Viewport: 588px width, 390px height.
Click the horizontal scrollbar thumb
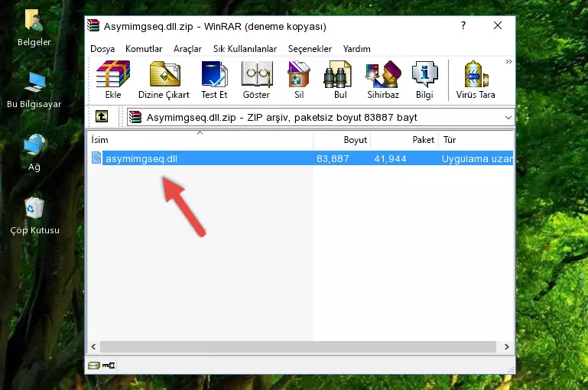(298, 347)
